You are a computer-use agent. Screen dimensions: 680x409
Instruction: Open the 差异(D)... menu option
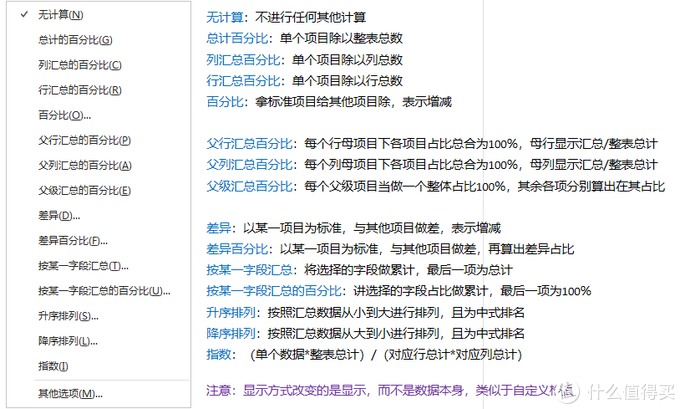coord(59,216)
